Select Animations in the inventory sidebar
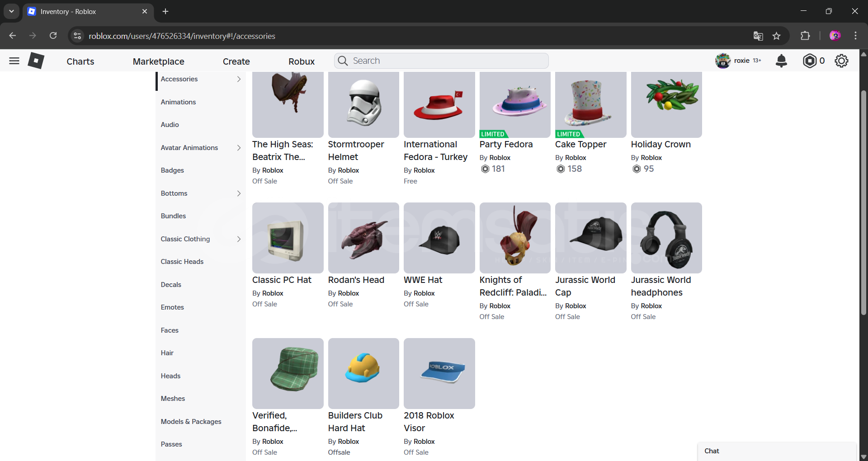868x461 pixels. (x=178, y=102)
